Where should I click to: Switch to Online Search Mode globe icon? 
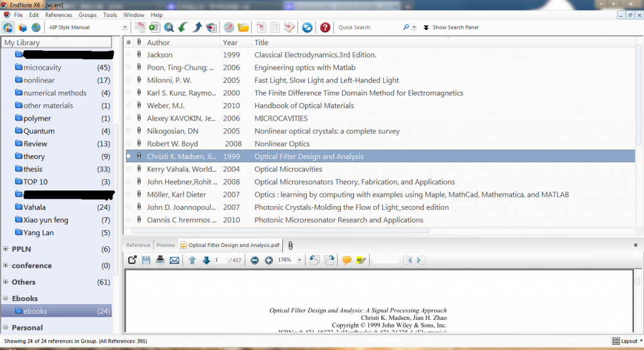pos(36,28)
